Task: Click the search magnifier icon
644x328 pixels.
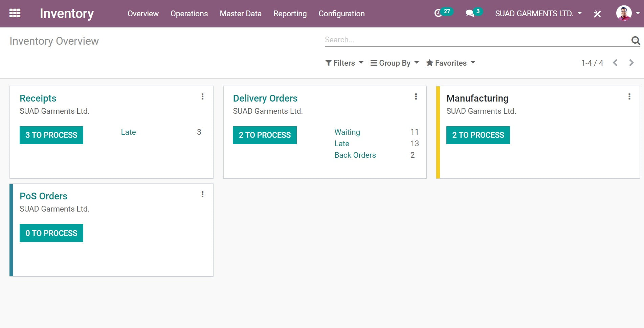Action: click(636, 41)
